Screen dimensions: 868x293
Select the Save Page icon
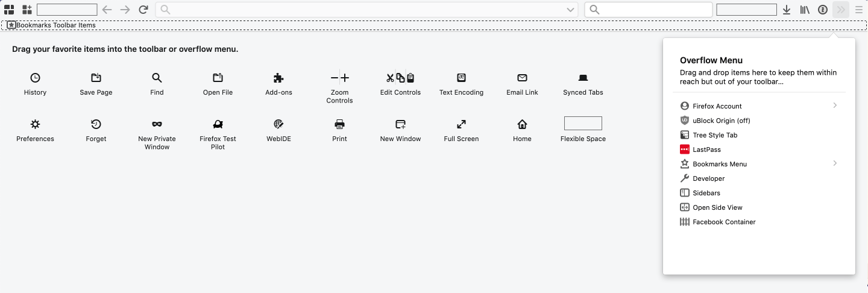[x=96, y=78]
